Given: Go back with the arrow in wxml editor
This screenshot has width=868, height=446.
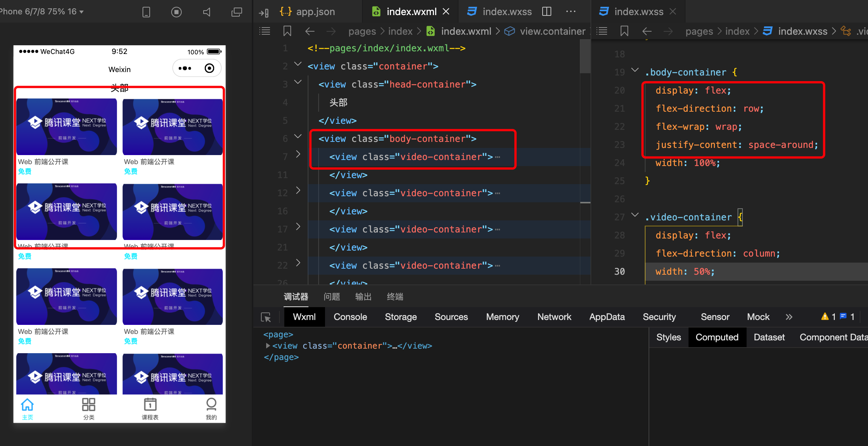Looking at the screenshot, I should (310, 31).
